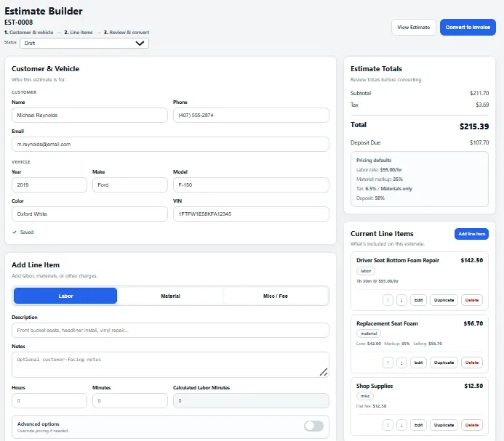Click the Deposit 50% pricing default

(x=370, y=198)
